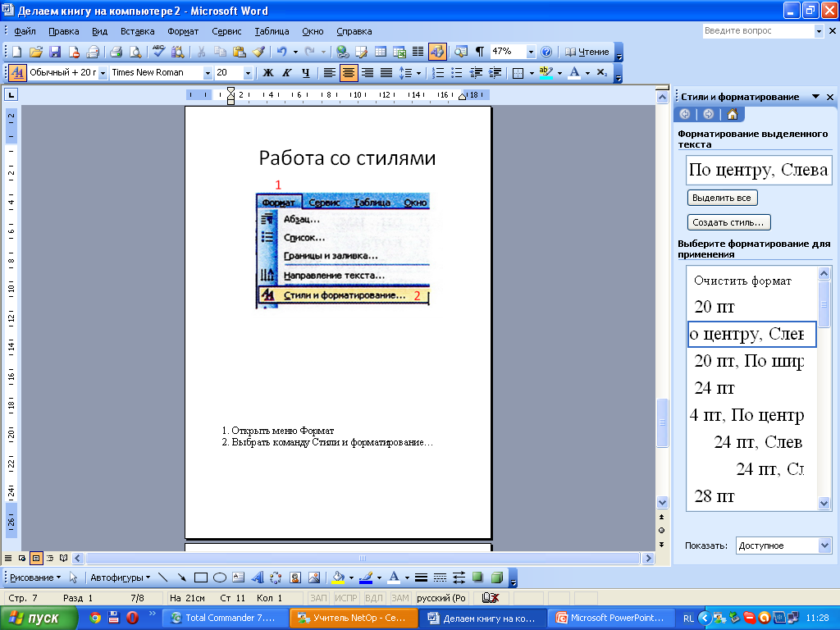Toggle italic К formatting

286,73
